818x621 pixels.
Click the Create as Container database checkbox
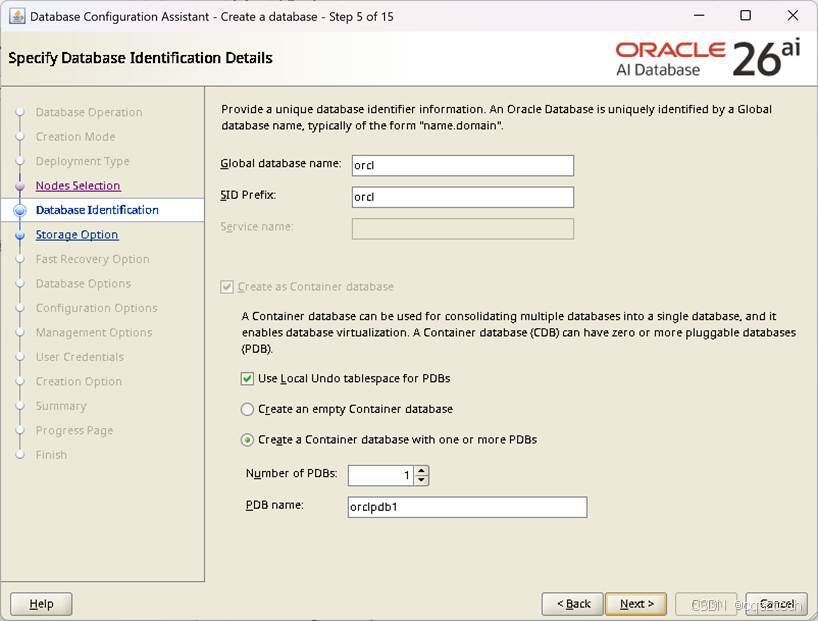(226, 286)
